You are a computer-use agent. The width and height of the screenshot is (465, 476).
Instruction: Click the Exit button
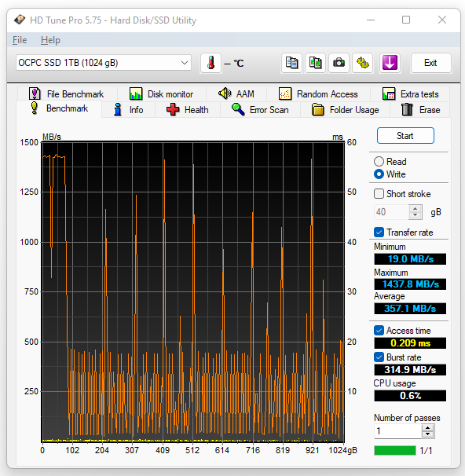coord(430,63)
